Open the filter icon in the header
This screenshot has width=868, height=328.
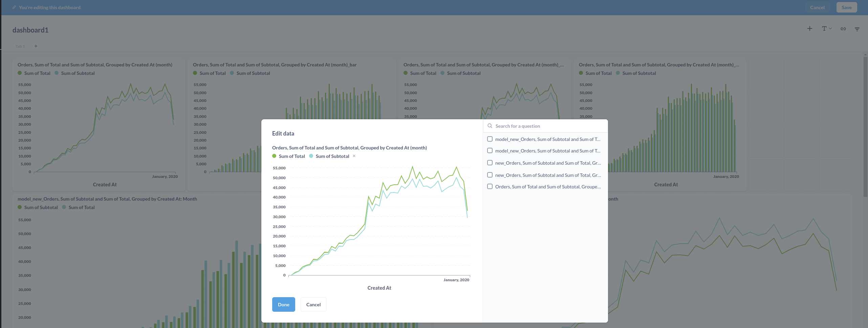(857, 29)
